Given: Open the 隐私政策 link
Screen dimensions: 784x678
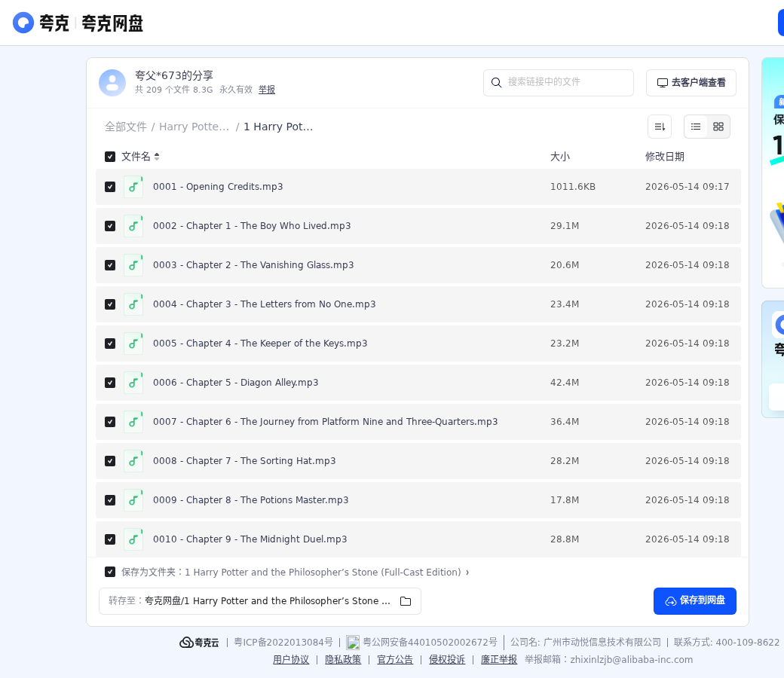Looking at the screenshot, I should coord(343,659).
